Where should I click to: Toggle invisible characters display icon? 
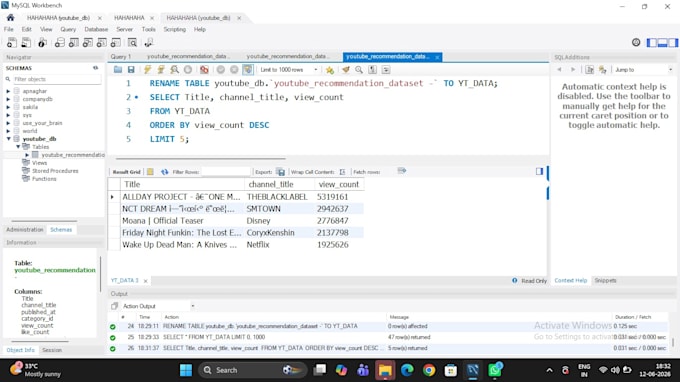pos(373,69)
